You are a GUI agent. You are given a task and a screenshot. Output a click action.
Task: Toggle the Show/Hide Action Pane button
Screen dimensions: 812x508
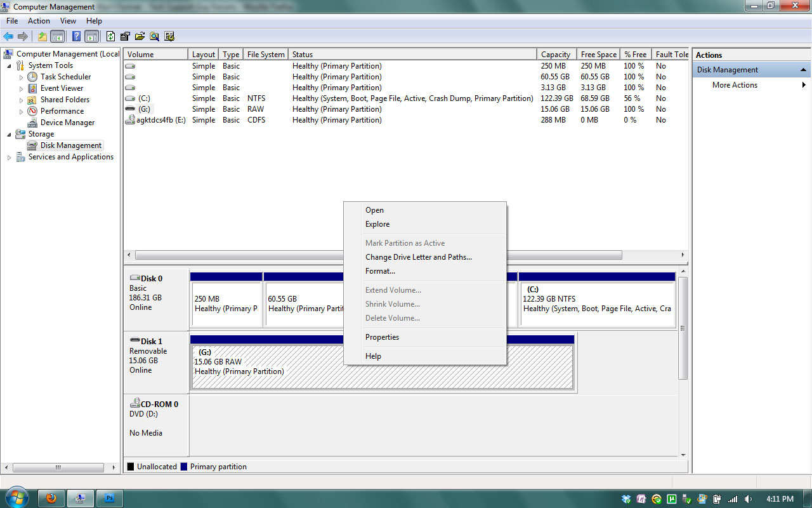tap(92, 36)
